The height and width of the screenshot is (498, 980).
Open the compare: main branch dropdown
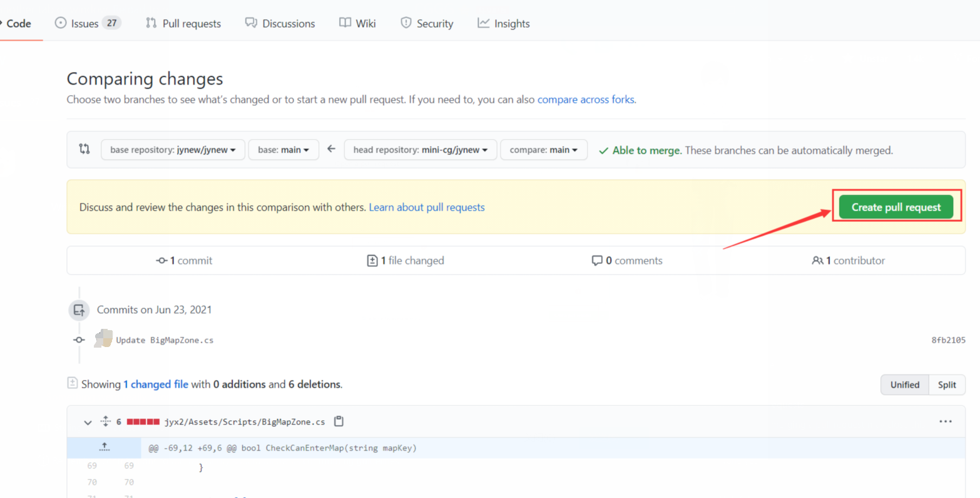pos(543,149)
